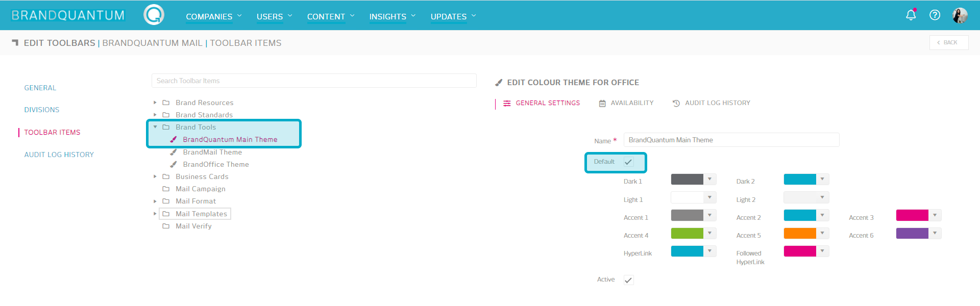Click the Mail Verify folder icon
980x306 pixels.
pyautogui.click(x=166, y=226)
